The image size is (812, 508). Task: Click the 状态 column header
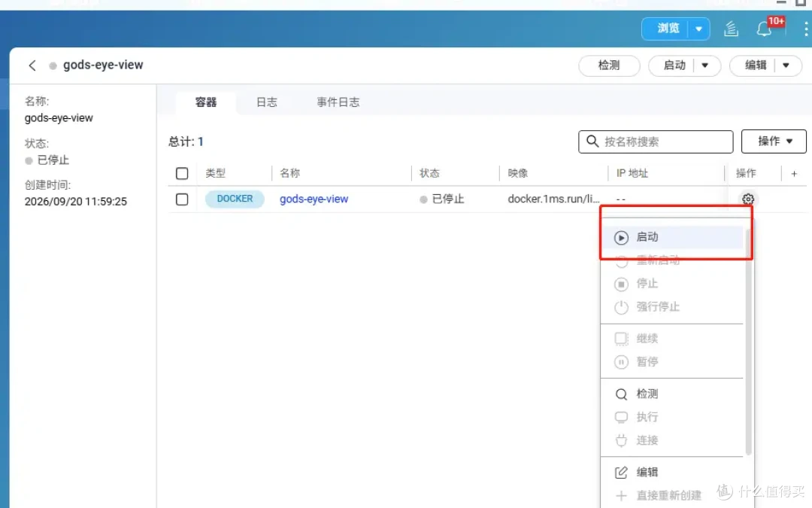(430, 174)
